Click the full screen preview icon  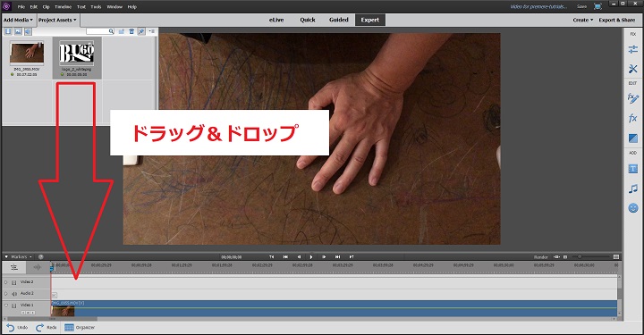[597, 6]
